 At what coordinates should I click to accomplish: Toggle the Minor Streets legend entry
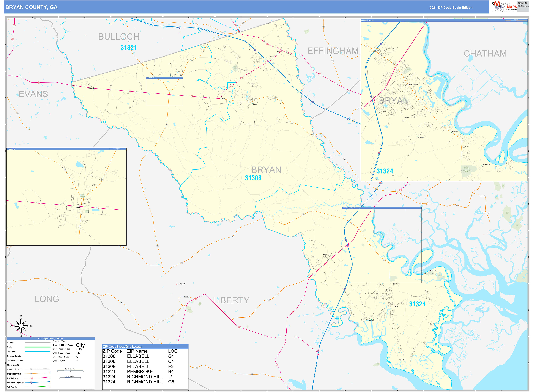tap(38, 365)
